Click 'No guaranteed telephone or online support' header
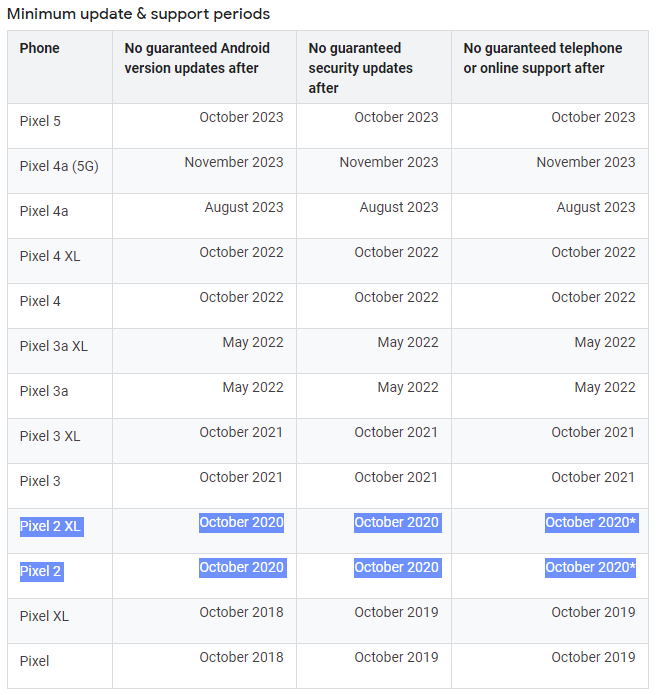 pos(542,58)
